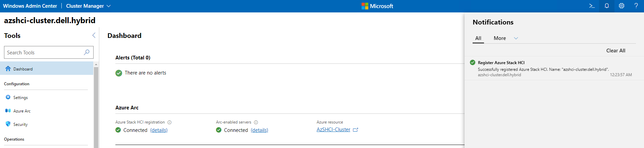Screen dimensions: 644x148
Task: Open Dashboard in the Tools list
Action: pos(23,69)
